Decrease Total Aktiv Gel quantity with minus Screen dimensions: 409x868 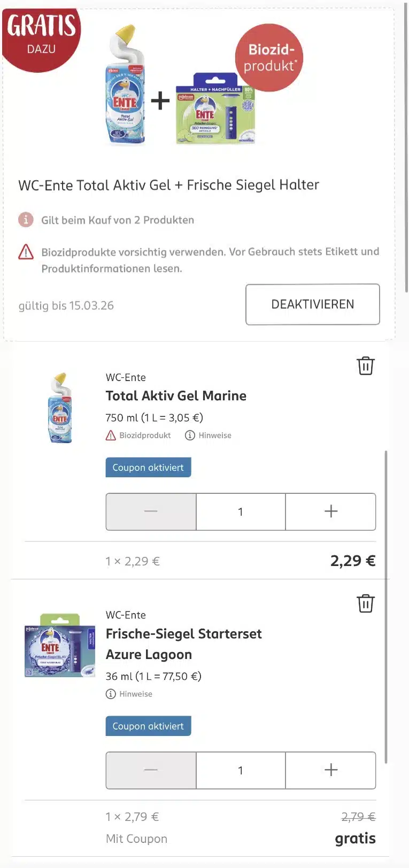151,511
